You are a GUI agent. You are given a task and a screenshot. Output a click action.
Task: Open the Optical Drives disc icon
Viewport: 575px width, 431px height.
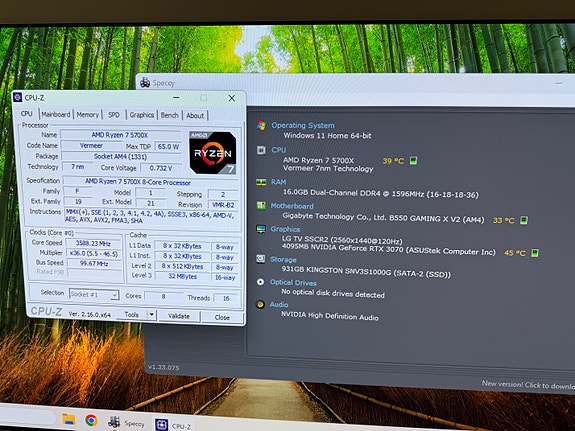click(x=260, y=282)
